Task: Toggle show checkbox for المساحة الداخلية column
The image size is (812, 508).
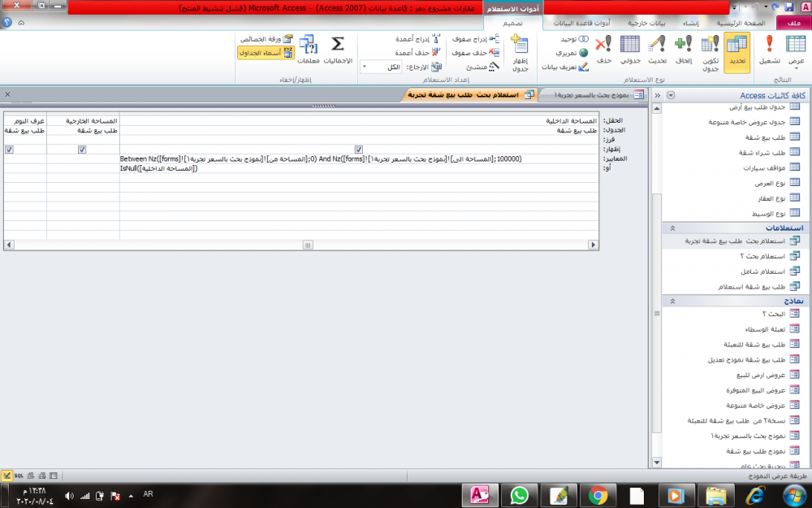Action: click(x=358, y=150)
